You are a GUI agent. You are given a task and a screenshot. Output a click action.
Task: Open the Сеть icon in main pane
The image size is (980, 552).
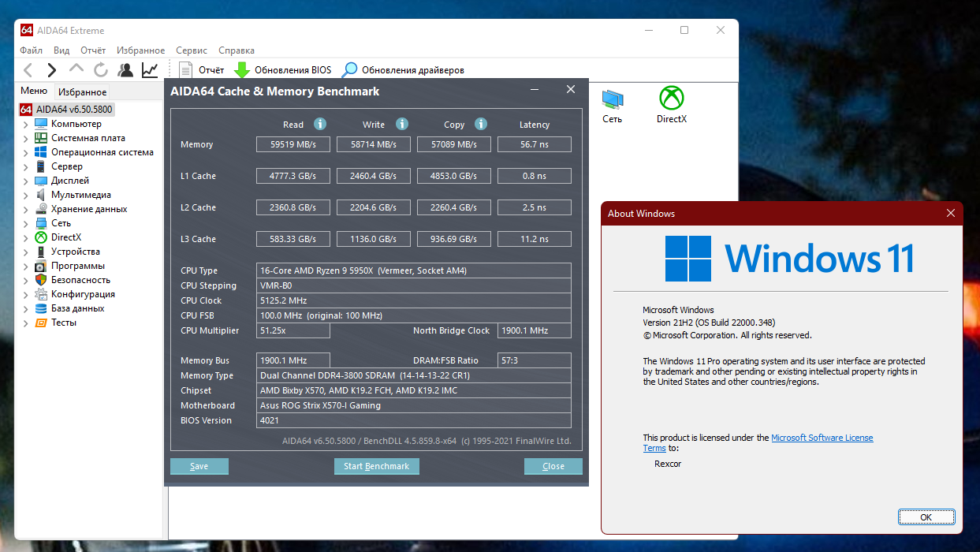point(613,106)
